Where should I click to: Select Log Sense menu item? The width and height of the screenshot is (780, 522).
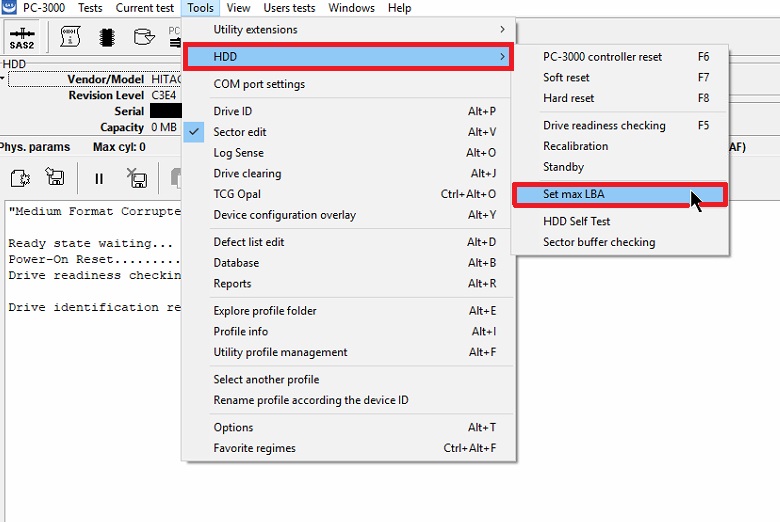(x=349, y=153)
